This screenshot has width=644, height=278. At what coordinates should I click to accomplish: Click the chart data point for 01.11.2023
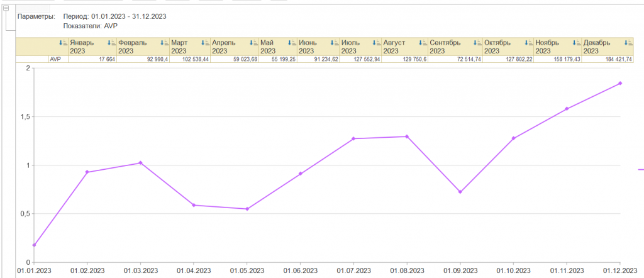567,109
